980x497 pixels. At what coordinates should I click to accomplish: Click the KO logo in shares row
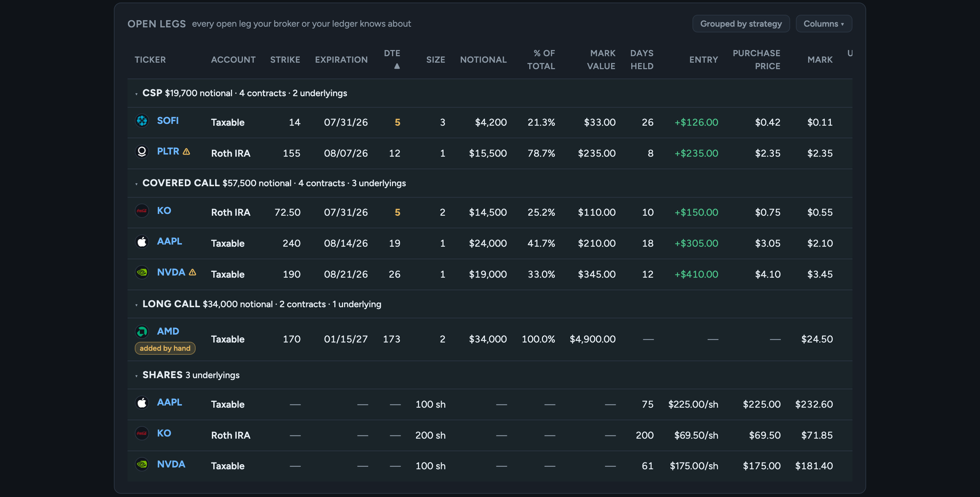(142, 434)
